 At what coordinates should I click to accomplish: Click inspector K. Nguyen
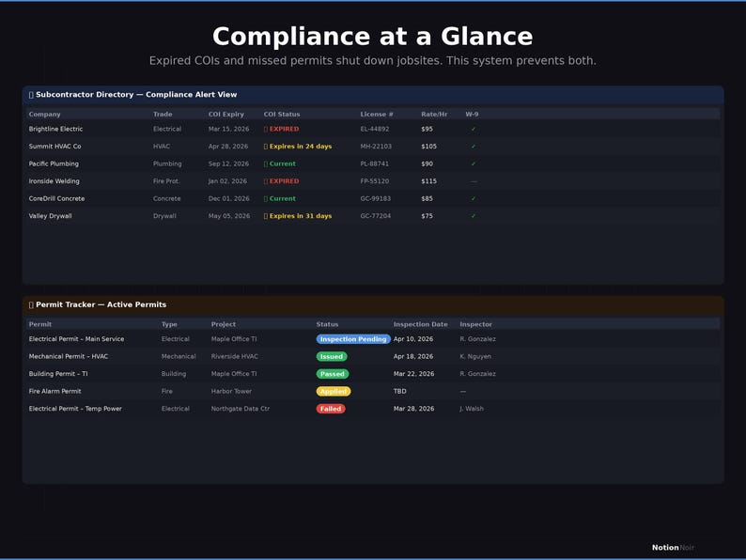tap(475, 356)
